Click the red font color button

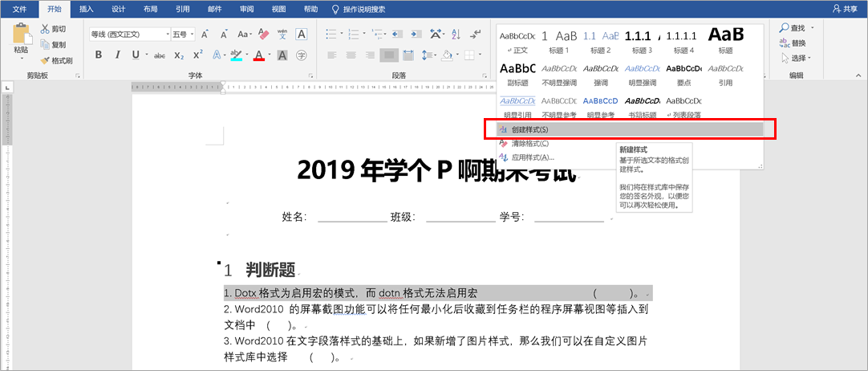258,55
